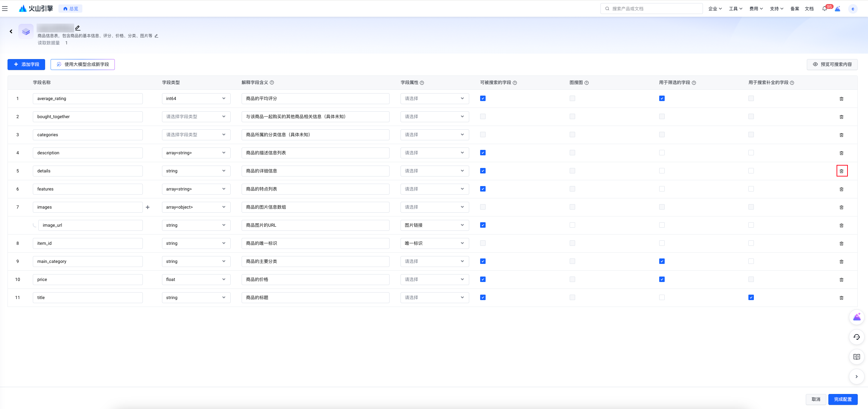
Task: Enable filter field for details
Action: pyautogui.click(x=662, y=171)
